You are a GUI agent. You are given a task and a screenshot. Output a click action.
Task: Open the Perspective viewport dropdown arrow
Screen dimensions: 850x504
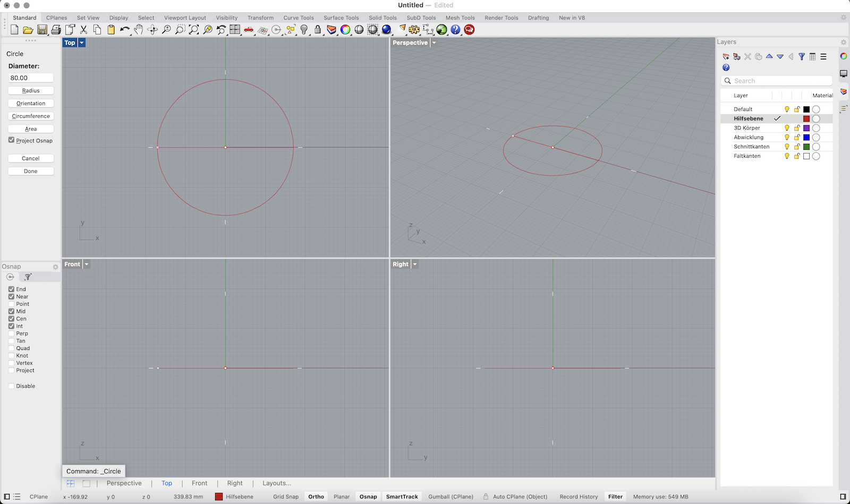pyautogui.click(x=434, y=42)
